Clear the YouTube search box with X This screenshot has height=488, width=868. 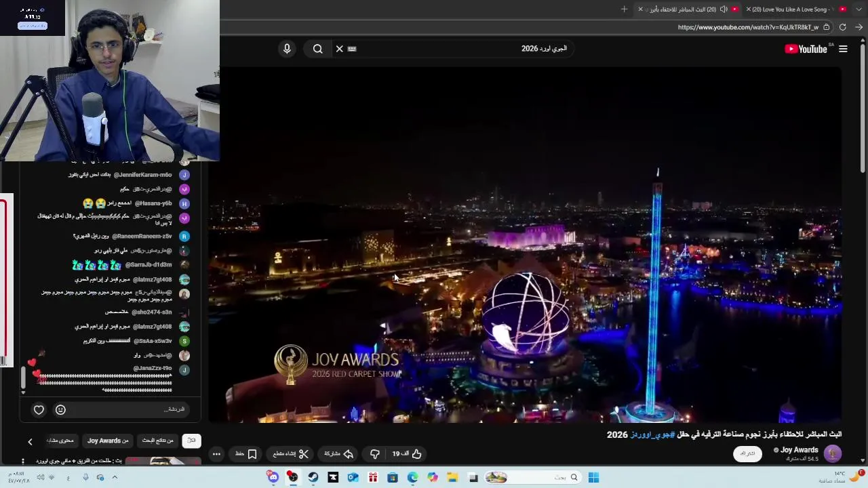(x=340, y=49)
